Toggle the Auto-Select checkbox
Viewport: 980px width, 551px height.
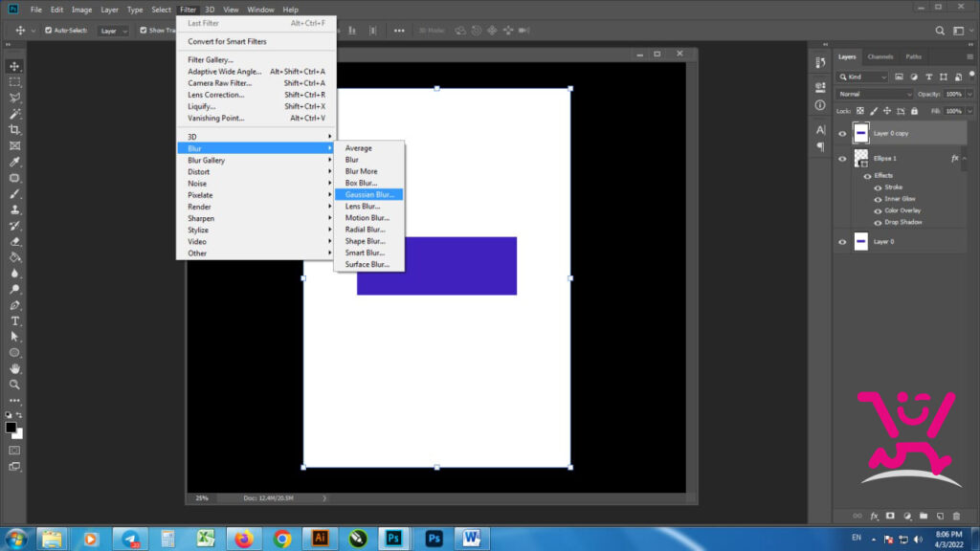48,30
